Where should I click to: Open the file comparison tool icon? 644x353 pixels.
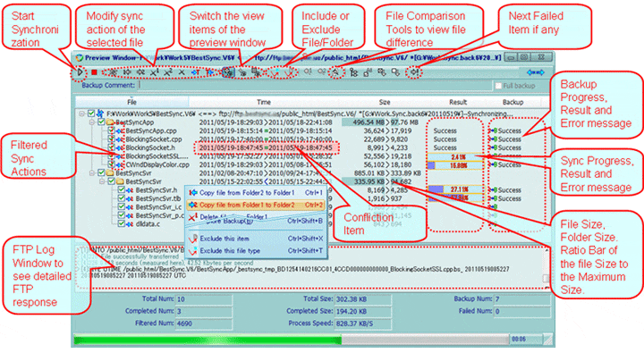(x=336, y=72)
